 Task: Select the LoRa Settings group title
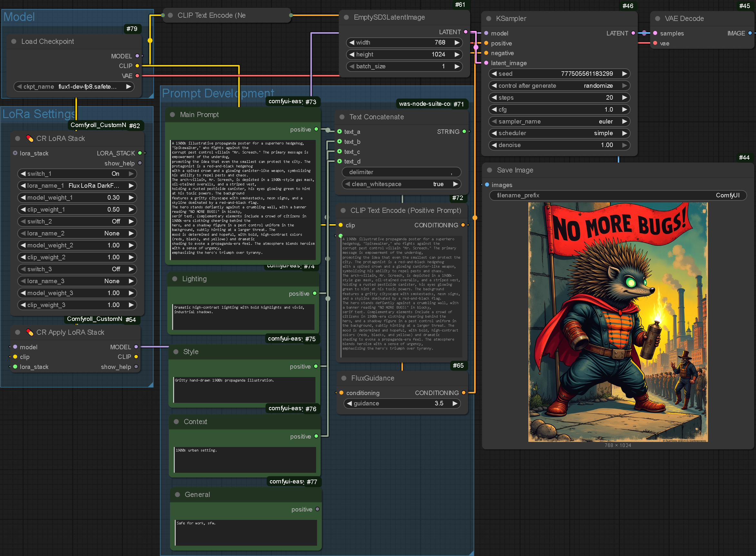point(39,114)
